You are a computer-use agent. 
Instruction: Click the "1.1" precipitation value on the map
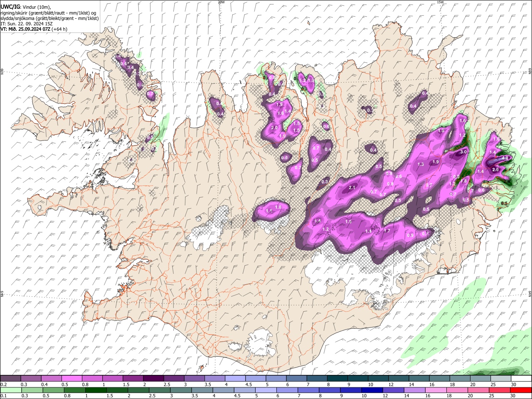tap(269, 211)
